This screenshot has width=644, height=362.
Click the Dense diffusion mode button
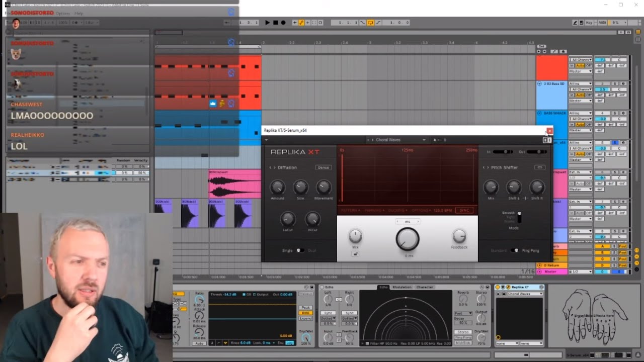coord(323,167)
